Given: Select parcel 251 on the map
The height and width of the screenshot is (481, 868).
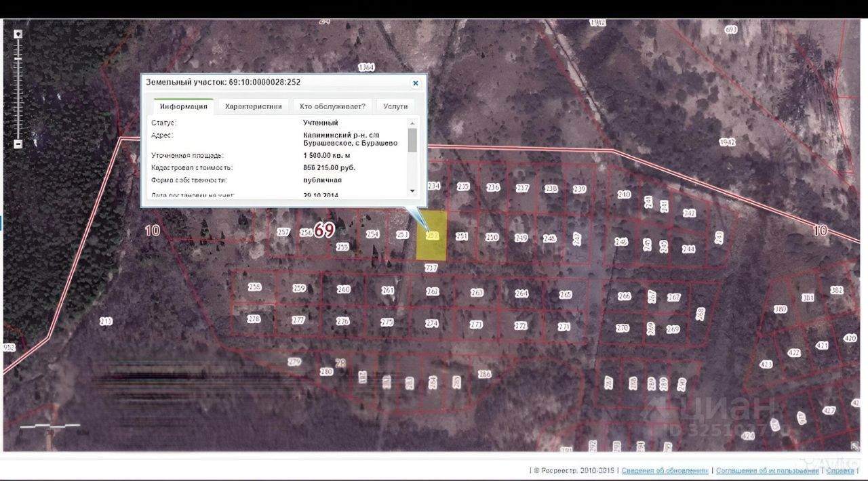Looking at the screenshot, I should point(462,236).
